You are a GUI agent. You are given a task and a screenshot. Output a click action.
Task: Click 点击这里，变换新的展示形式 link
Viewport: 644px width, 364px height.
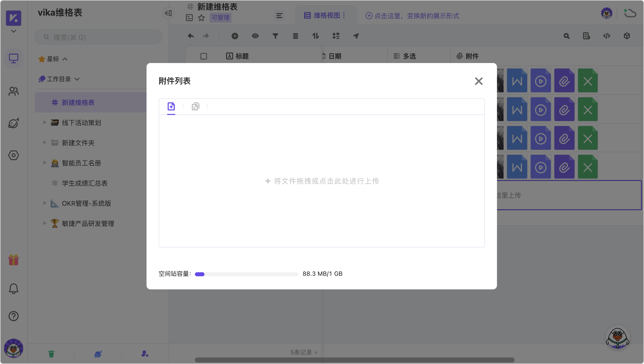(x=412, y=16)
